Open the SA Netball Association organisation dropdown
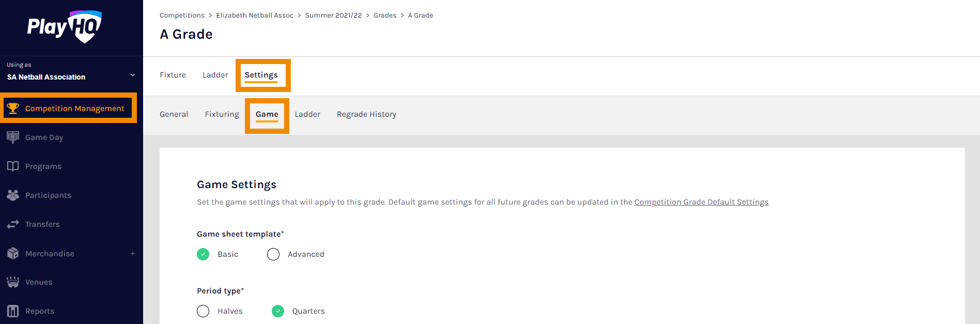Image resolution: width=980 pixels, height=324 pixels. [133, 75]
